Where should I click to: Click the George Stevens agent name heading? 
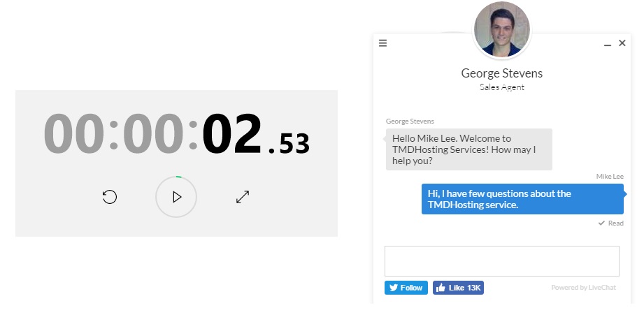502,73
